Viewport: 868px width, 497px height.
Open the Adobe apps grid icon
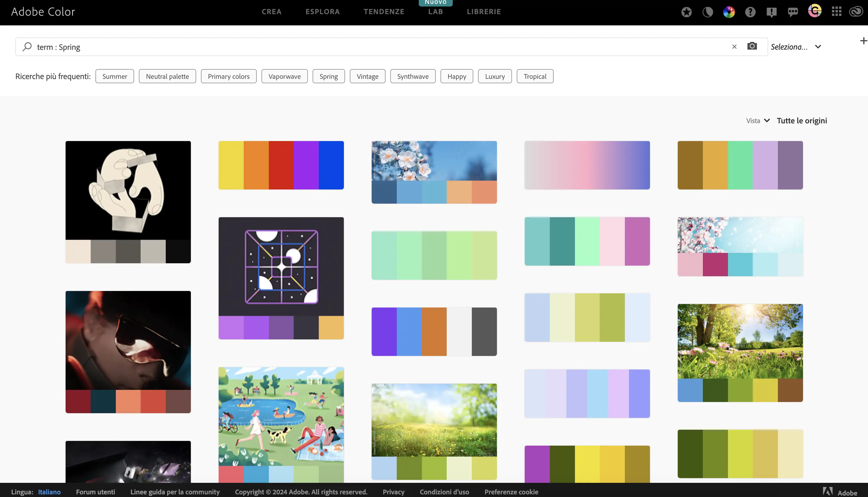coord(836,12)
